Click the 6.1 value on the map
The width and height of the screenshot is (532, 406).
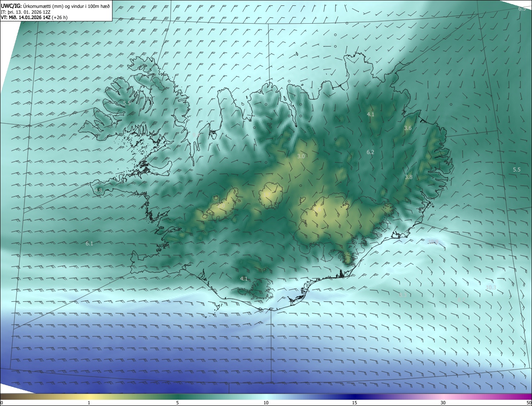point(89,244)
